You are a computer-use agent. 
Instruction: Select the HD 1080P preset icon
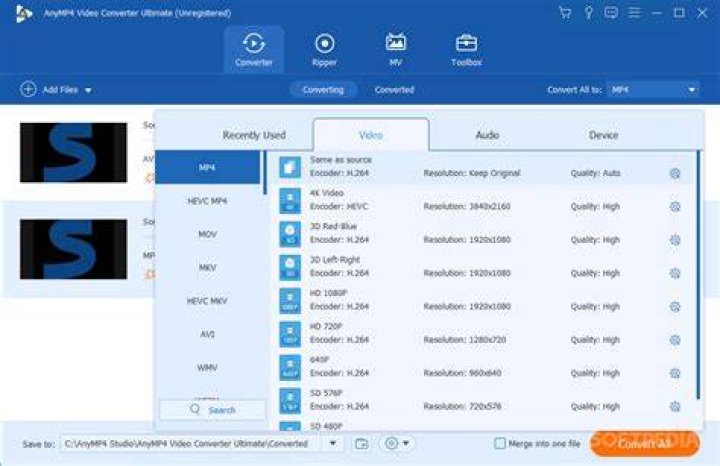click(x=290, y=301)
